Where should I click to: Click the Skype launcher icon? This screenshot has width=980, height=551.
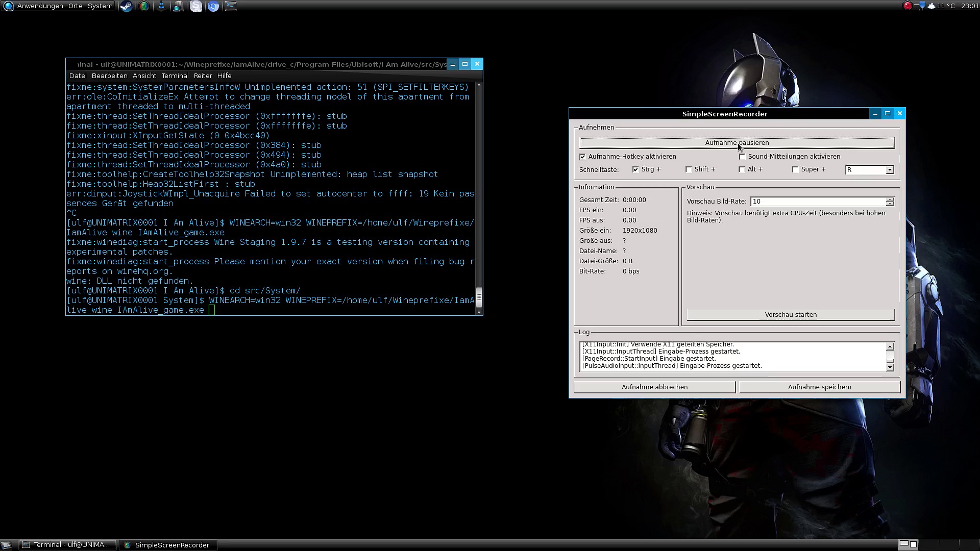196,6
